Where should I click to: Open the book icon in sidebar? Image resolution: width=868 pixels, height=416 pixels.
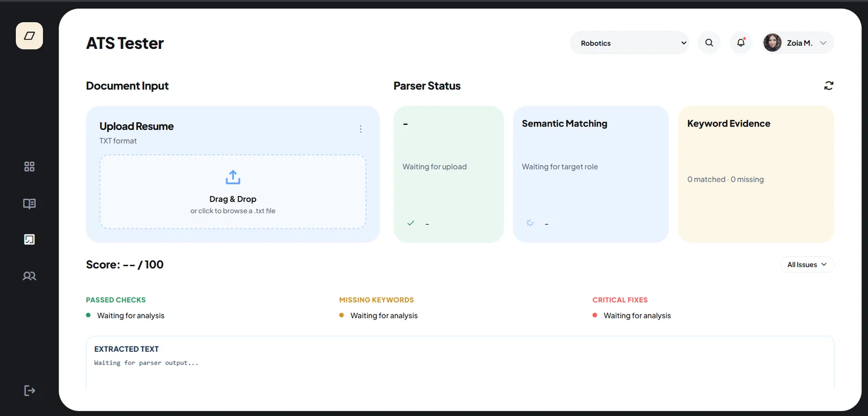(x=29, y=204)
